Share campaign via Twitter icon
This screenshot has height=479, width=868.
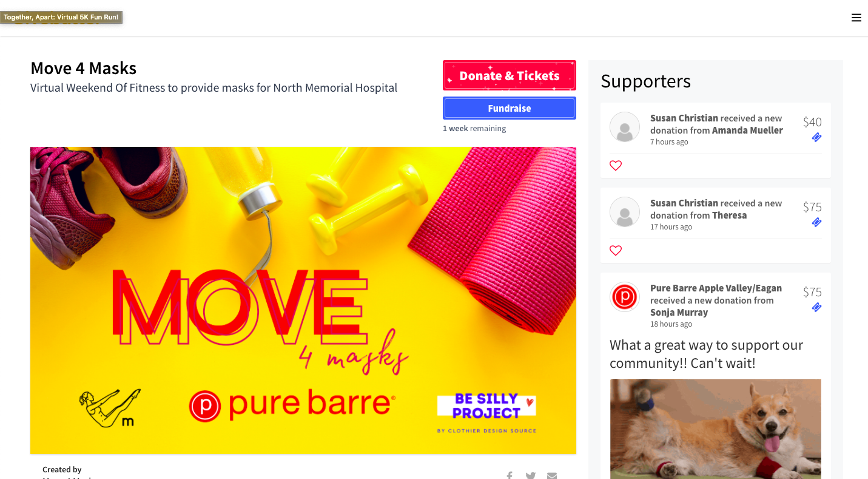point(531,475)
